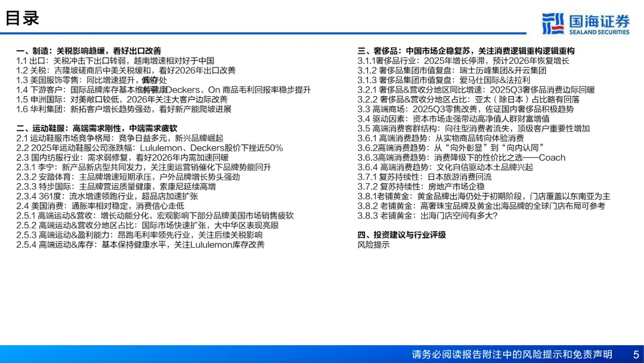
Task: Open entry 3.6.3 性价比之选 Coach
Action: 461,158
